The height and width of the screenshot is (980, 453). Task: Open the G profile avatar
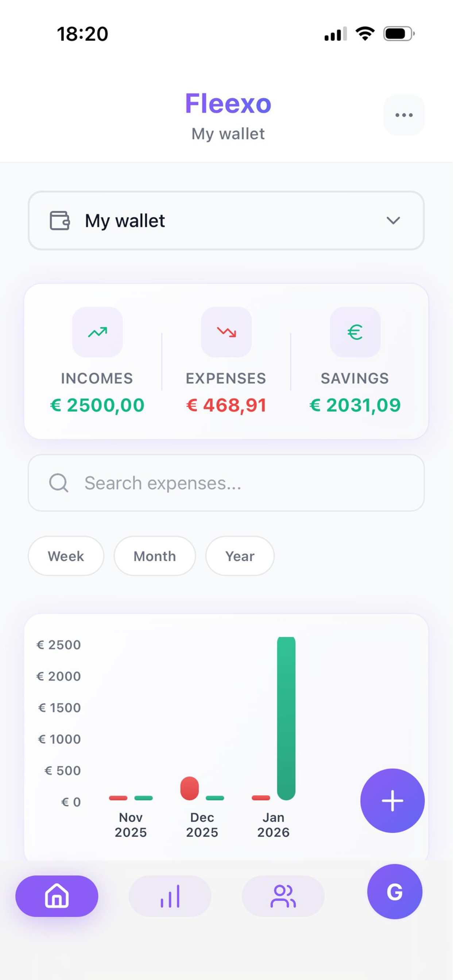point(394,892)
